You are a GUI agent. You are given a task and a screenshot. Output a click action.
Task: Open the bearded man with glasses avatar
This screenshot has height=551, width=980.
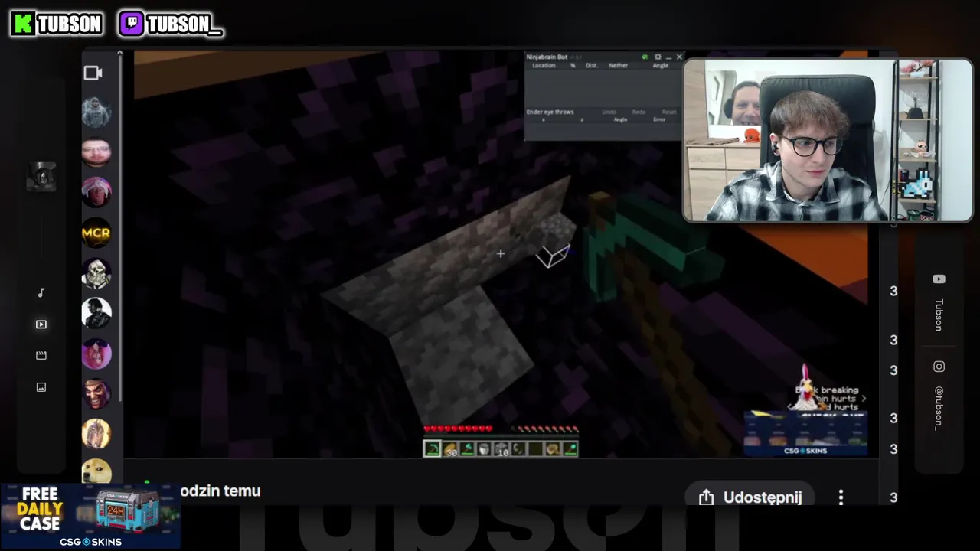[96, 152]
